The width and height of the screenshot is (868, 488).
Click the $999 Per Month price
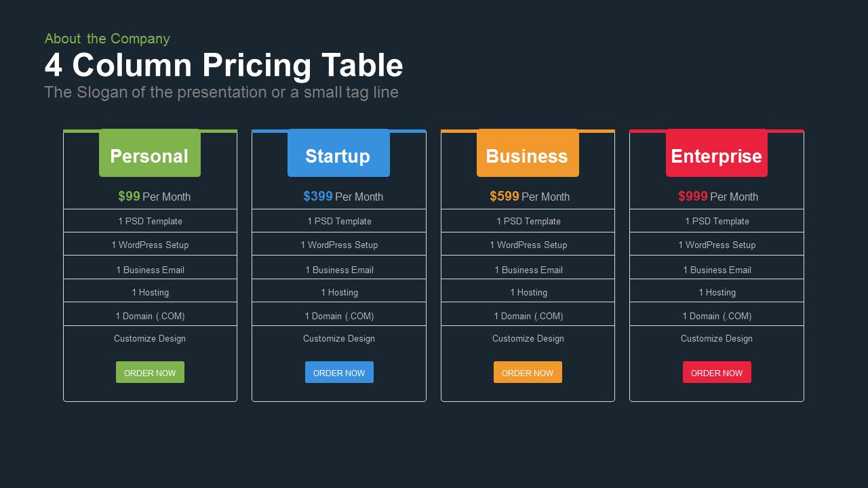pos(718,197)
